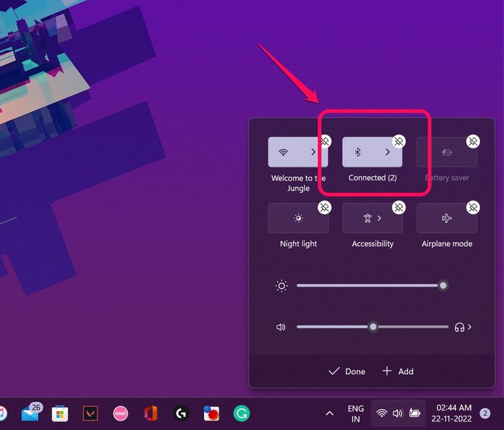Expand Bluetooth devices list arrow
This screenshot has height=430, width=504.
(387, 153)
